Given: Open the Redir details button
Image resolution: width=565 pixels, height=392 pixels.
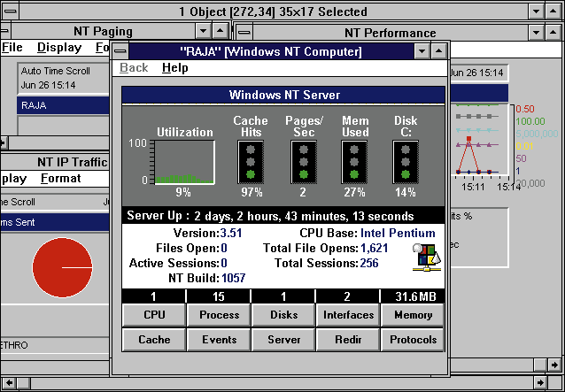Looking at the screenshot, I should 348,340.
